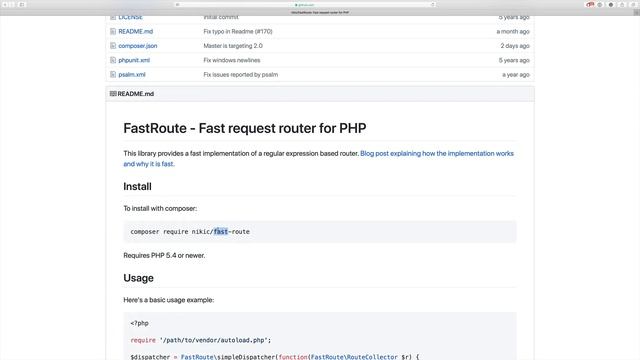This screenshot has width=640, height=360.
Task: Click the README.md label in the panel header
Action: coord(136,94)
